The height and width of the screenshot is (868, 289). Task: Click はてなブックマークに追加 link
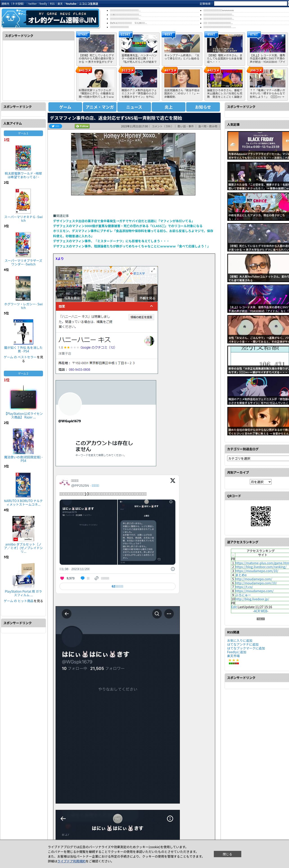point(246,648)
